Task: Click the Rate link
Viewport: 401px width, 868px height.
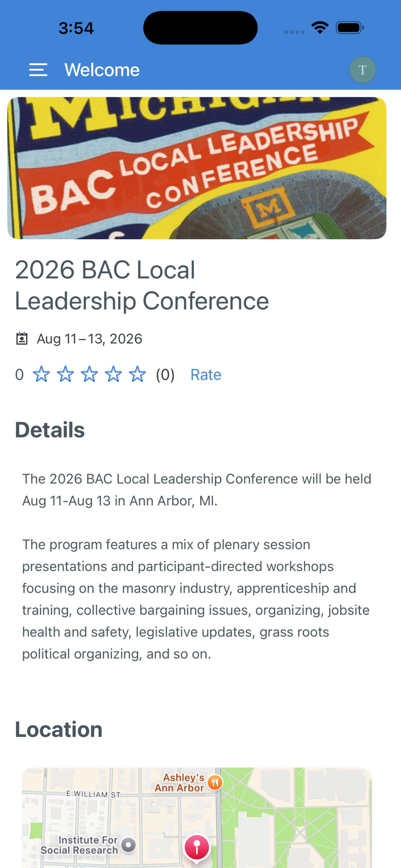Action: (206, 375)
